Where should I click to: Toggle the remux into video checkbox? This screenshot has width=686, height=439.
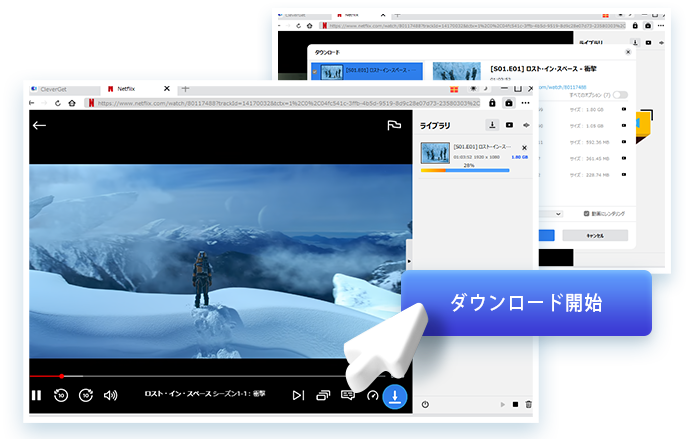[x=586, y=214]
